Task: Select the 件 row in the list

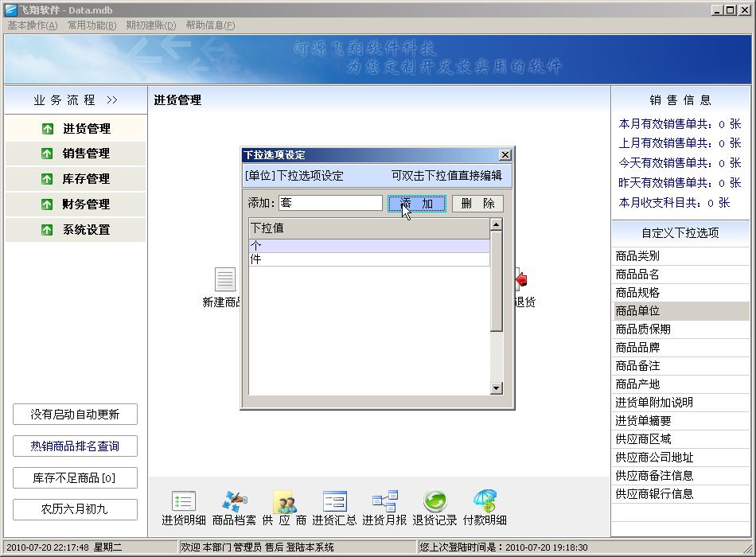Action: click(x=369, y=259)
